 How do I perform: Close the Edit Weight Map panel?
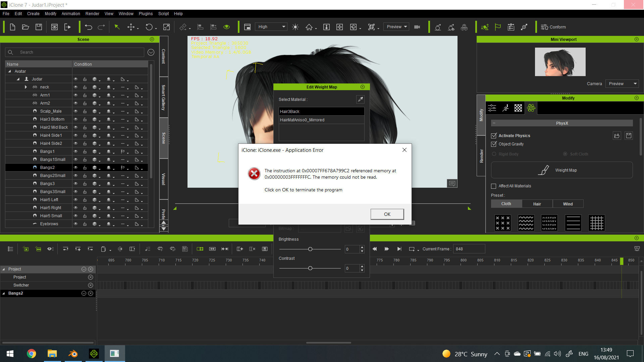pyautogui.click(x=363, y=87)
